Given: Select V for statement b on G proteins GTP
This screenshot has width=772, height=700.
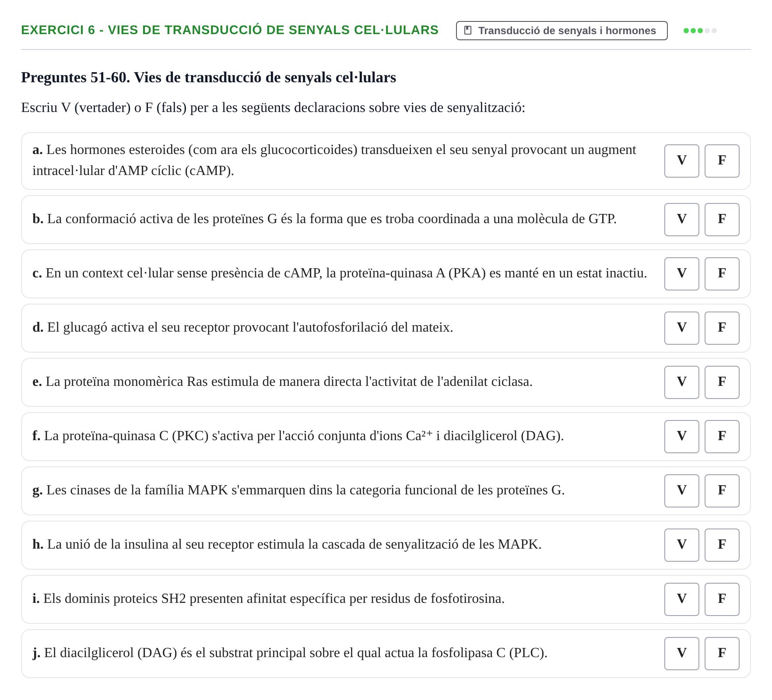Looking at the screenshot, I should click(681, 220).
